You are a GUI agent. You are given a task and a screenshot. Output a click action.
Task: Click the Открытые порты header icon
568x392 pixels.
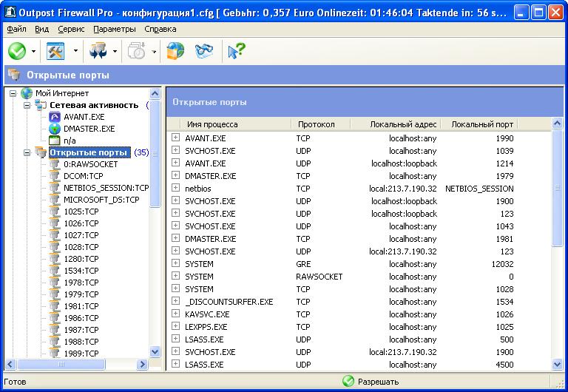[x=15, y=74]
